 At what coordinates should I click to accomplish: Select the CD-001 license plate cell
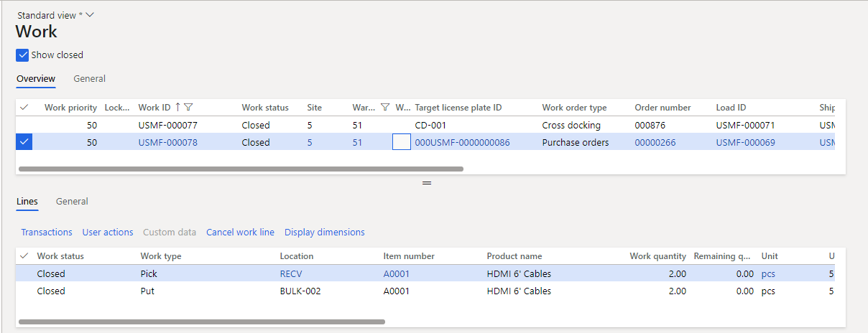tap(430, 125)
